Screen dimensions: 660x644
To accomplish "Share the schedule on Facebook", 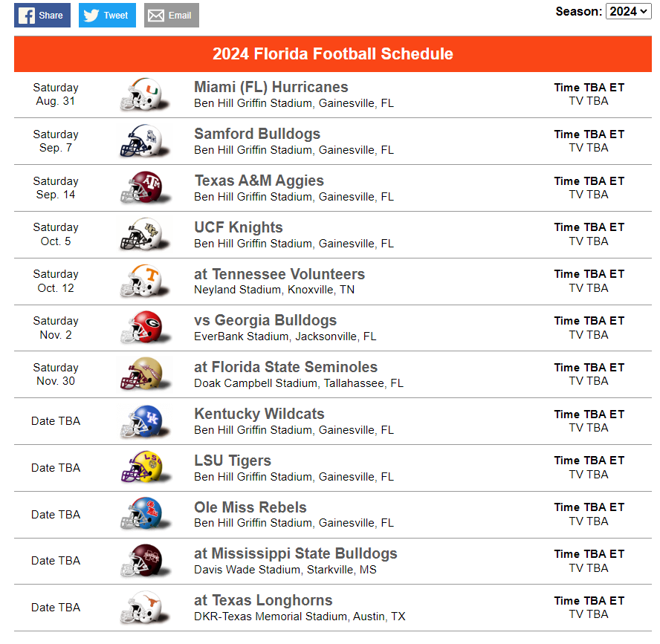I will (x=42, y=15).
